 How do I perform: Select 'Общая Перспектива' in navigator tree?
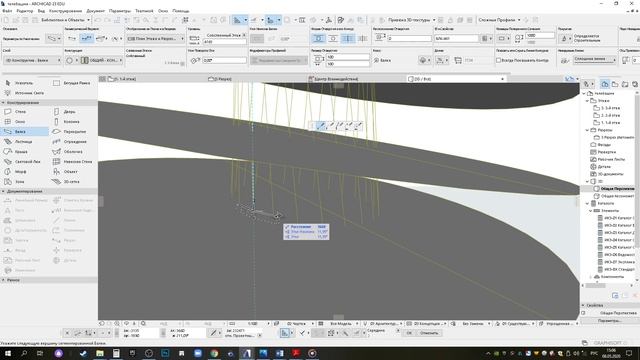[x=615, y=189]
